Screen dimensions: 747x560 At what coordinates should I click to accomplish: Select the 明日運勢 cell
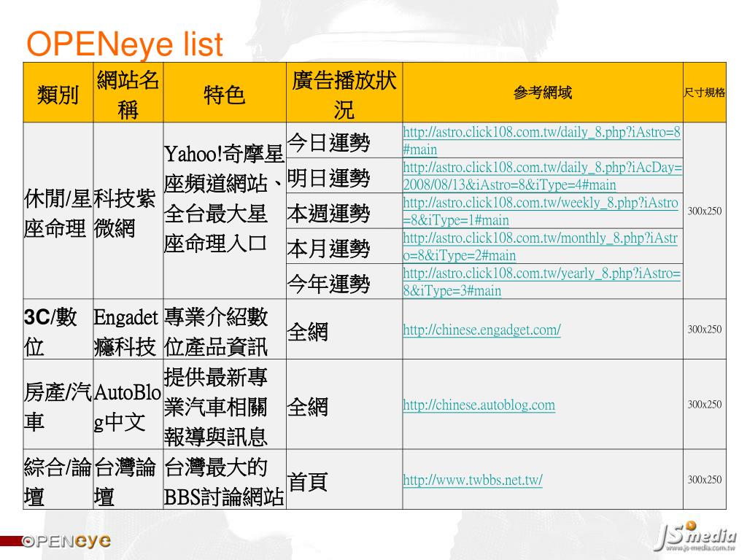click(x=344, y=176)
